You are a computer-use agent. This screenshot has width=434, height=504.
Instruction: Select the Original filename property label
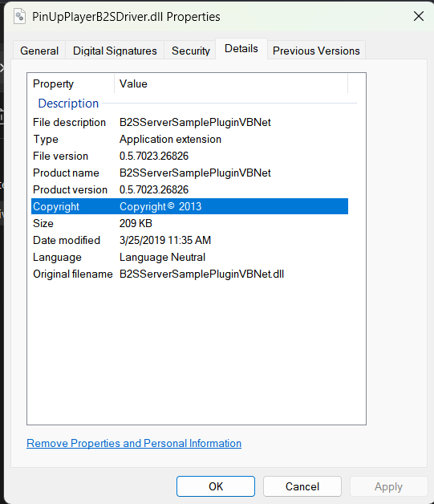coord(73,274)
